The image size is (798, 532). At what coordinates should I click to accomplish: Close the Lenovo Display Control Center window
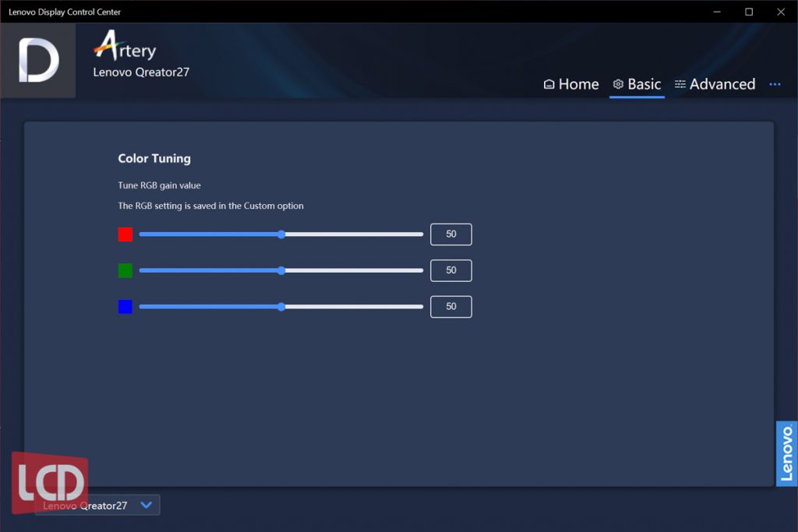pyautogui.click(x=781, y=12)
